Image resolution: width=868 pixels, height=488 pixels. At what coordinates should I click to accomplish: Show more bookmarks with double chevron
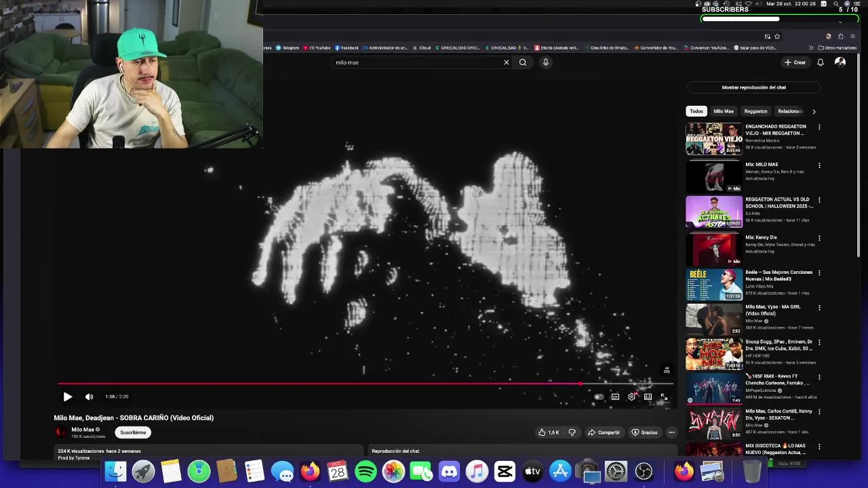(811, 48)
